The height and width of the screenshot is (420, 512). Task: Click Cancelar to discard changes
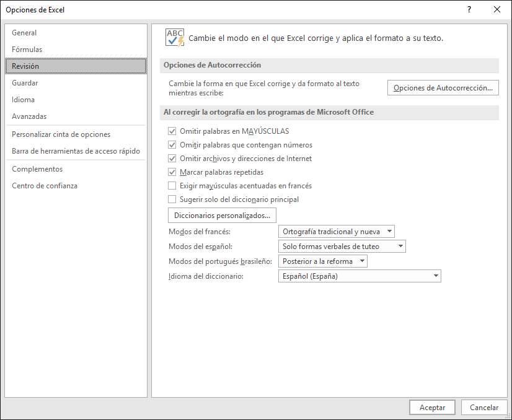tap(484, 407)
